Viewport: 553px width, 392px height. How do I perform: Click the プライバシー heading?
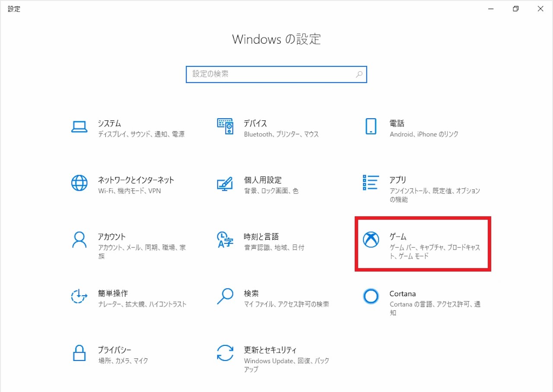click(x=114, y=350)
